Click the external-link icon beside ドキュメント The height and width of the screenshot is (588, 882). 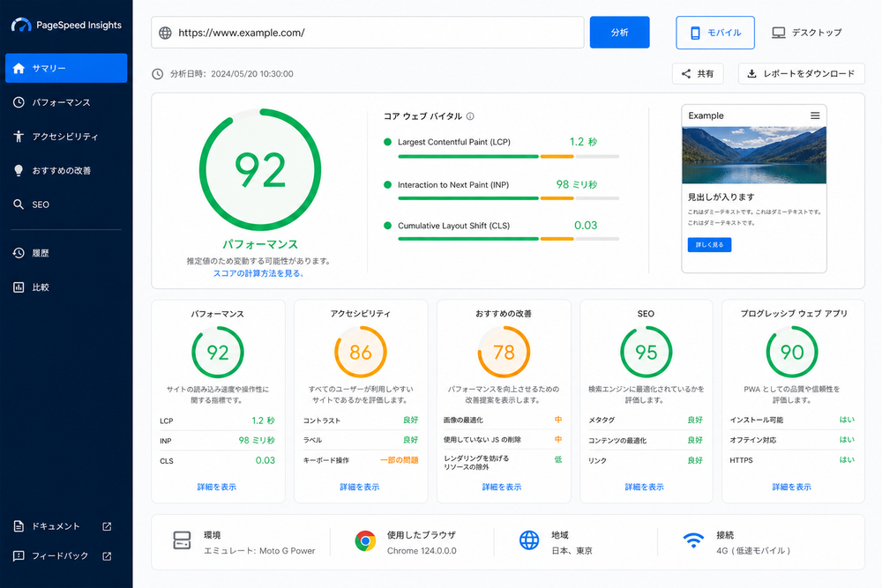click(107, 526)
